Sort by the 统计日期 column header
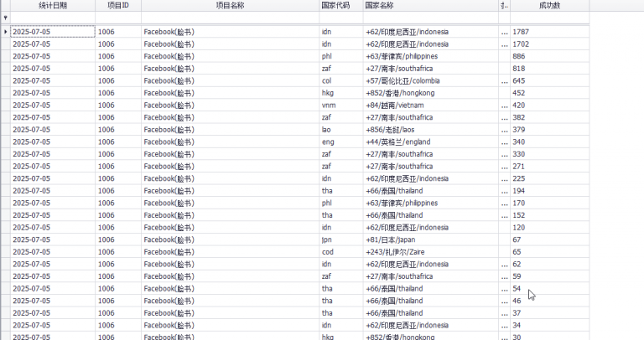The height and width of the screenshot is (340, 644). coord(53,5)
